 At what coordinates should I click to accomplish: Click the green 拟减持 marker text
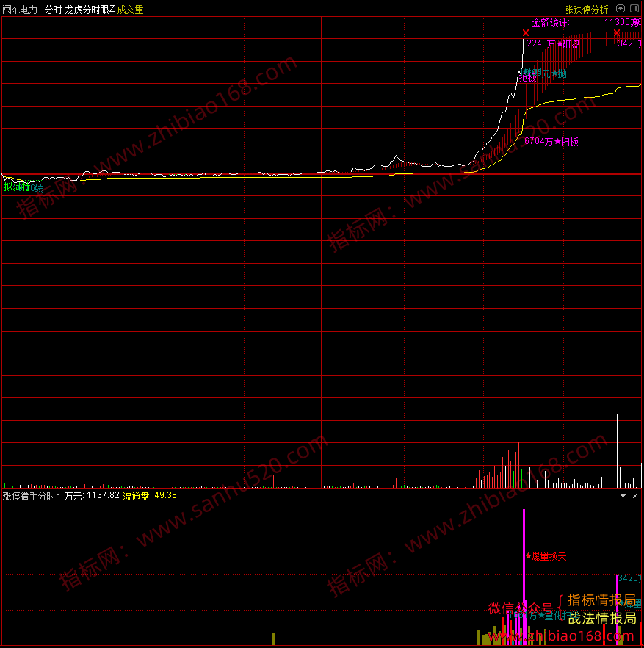pos(17,187)
